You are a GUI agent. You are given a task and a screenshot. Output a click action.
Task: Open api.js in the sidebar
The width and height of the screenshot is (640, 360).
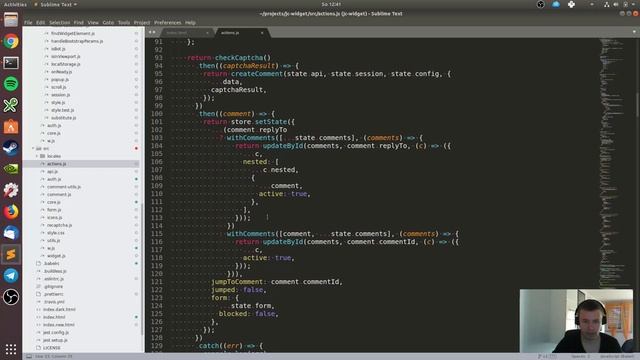pos(52,171)
